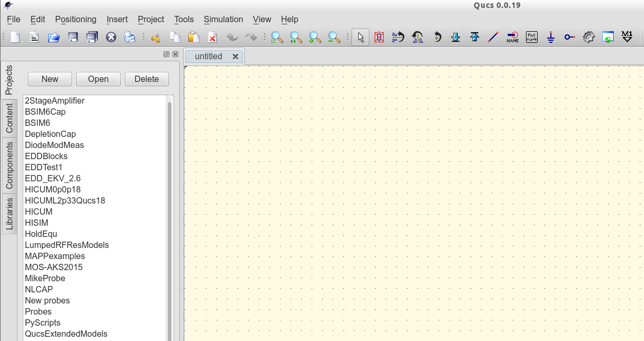Open the Help menu

(x=289, y=19)
